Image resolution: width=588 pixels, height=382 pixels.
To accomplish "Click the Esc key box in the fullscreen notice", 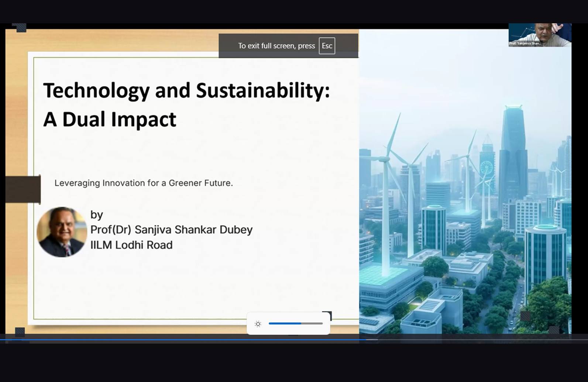I will coord(327,46).
